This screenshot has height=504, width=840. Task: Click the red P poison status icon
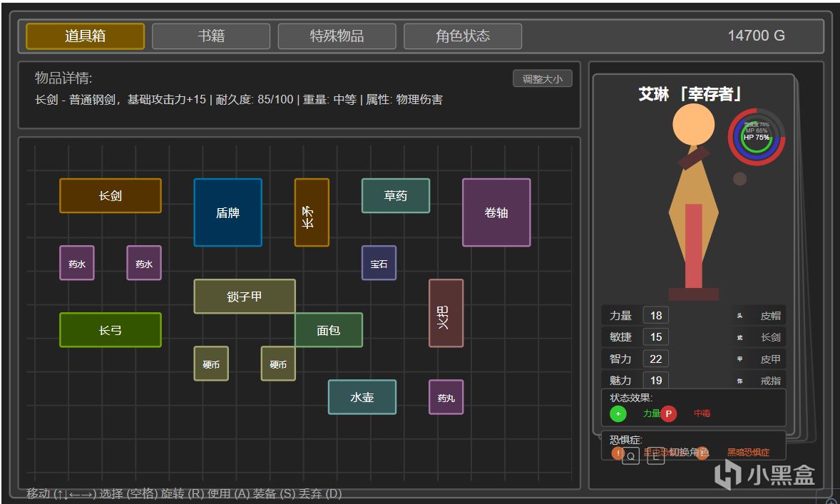click(x=668, y=413)
